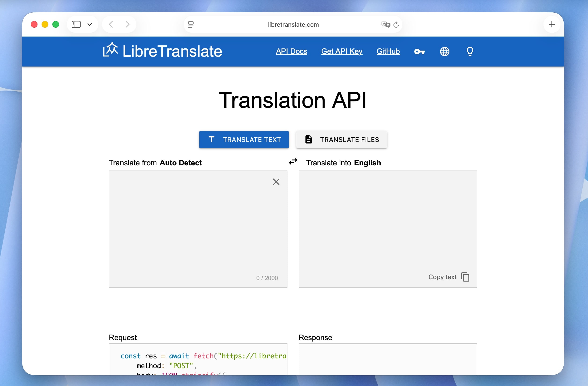Image resolution: width=588 pixels, height=386 pixels.
Task: Switch to Translate Files mode
Action: click(x=342, y=139)
